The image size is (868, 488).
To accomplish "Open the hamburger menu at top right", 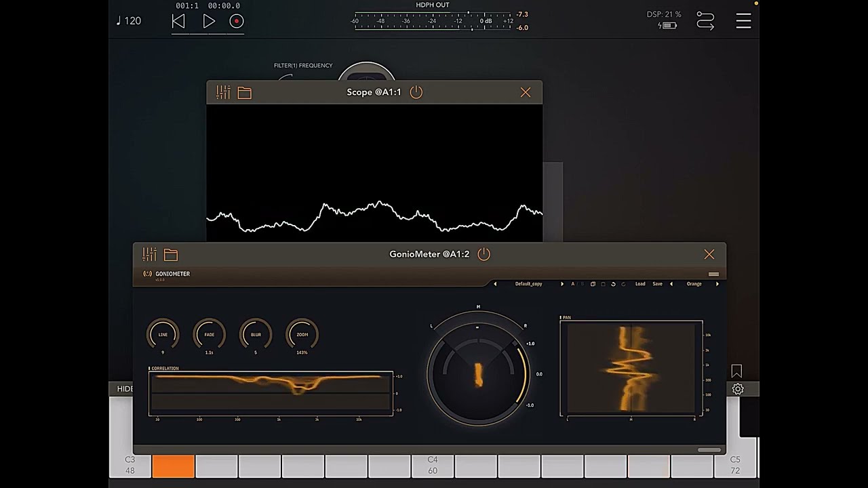I will (744, 21).
